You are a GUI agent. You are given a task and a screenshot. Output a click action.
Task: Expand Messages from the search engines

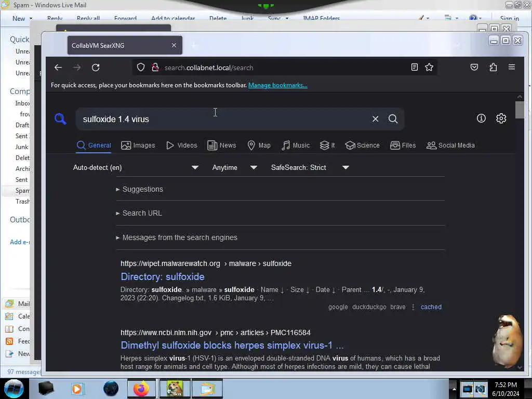177,237
